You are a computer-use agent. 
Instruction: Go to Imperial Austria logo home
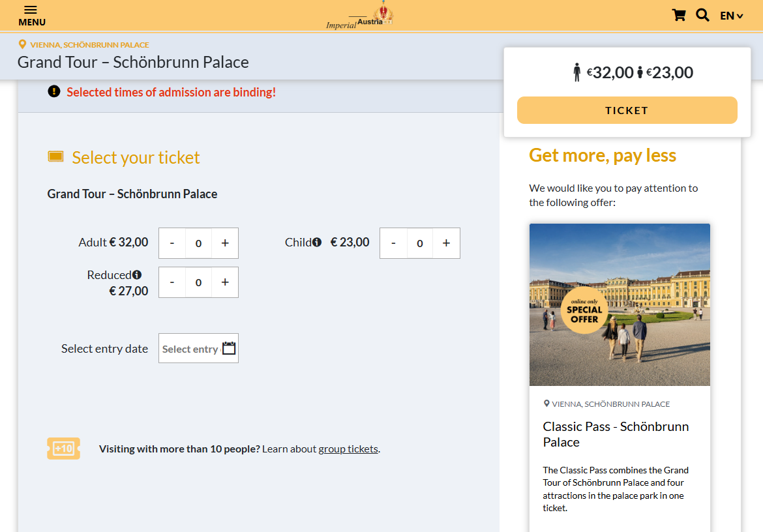pos(359,16)
